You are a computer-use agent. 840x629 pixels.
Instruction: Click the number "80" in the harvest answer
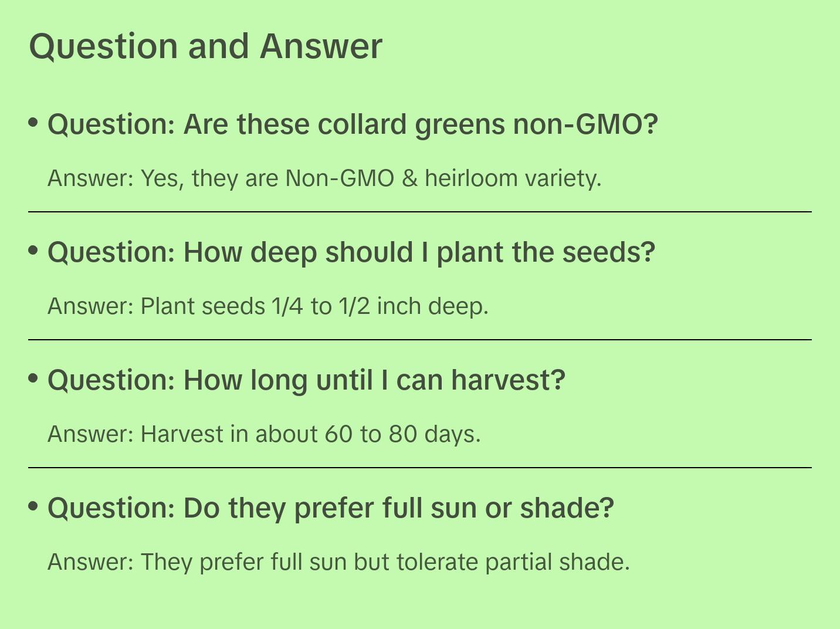[x=403, y=434]
